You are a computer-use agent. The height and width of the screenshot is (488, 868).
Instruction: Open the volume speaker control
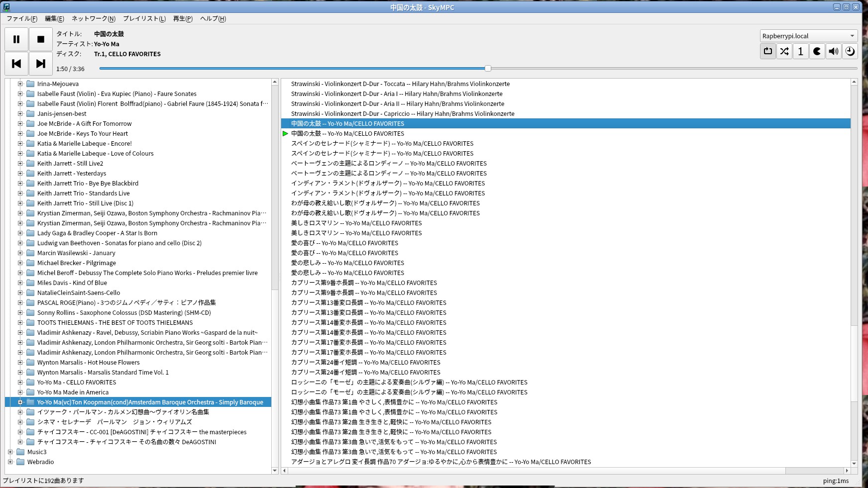833,51
